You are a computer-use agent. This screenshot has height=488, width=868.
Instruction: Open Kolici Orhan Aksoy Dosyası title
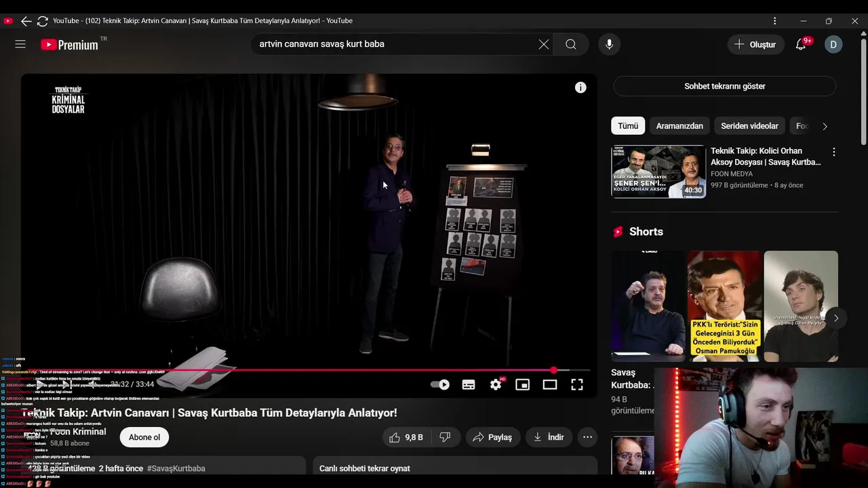coord(766,157)
